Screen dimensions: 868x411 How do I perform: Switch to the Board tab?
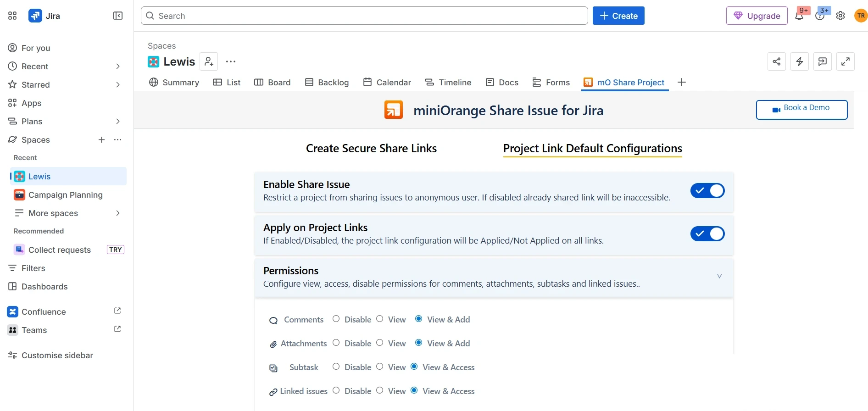[x=273, y=82]
